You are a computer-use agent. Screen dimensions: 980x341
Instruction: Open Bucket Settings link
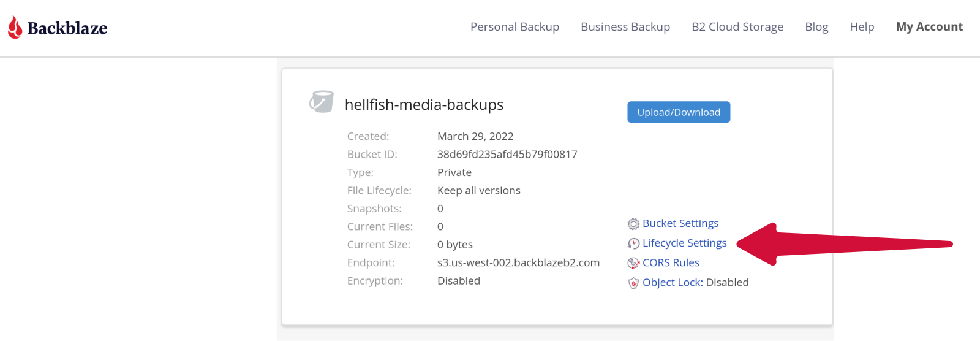click(x=680, y=223)
